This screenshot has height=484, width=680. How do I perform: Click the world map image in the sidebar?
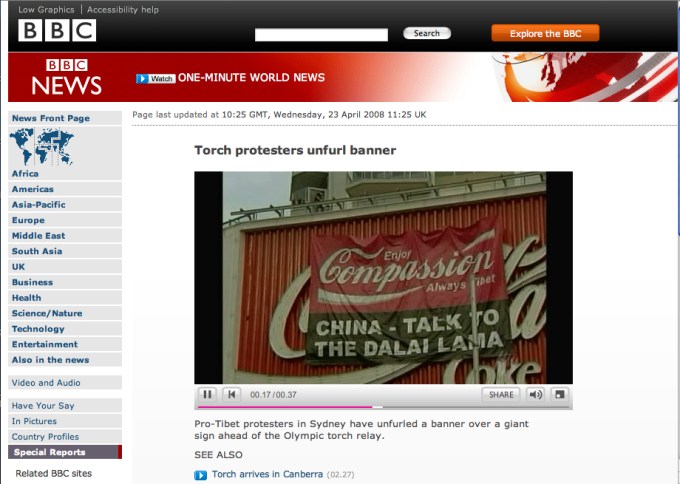42,147
